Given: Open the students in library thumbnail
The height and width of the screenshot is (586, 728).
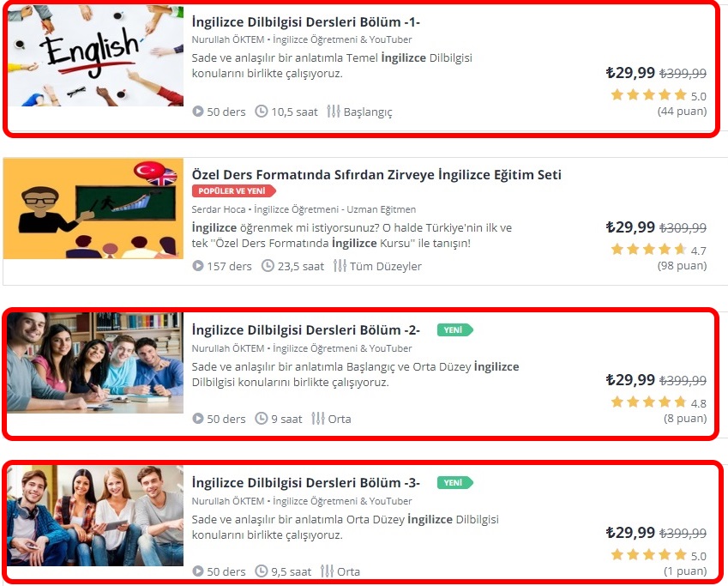Looking at the screenshot, I should tap(95, 362).
